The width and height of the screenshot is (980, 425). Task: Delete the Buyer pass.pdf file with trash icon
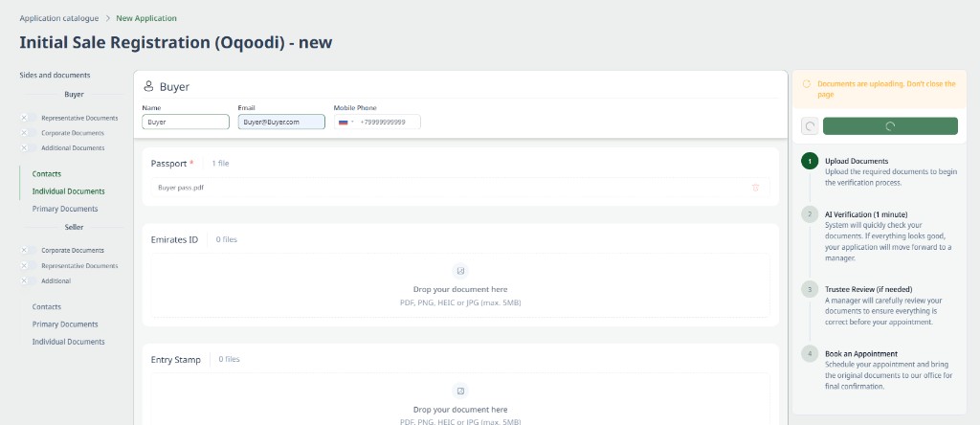755,188
